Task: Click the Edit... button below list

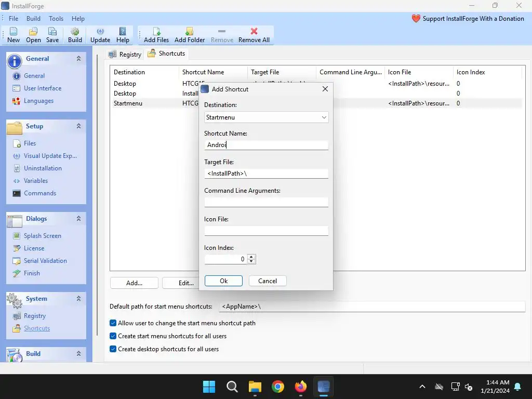Action: [x=180, y=283]
